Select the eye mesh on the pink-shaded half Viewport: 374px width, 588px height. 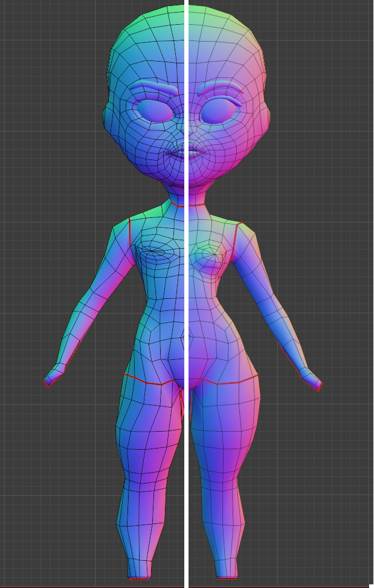218,110
